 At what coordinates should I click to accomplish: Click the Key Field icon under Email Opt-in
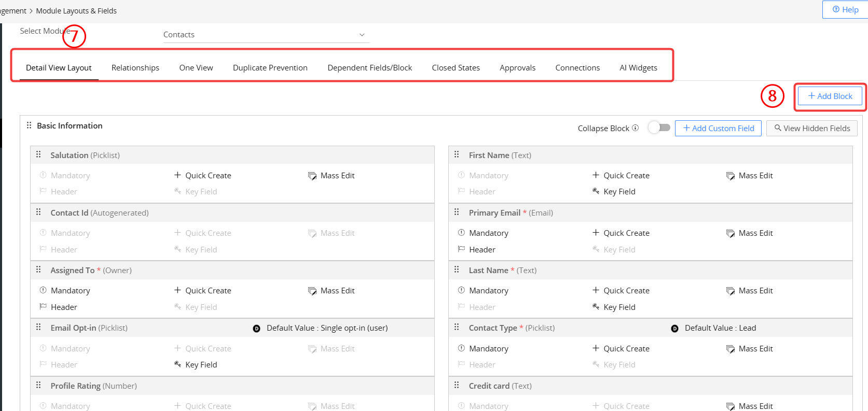point(177,364)
